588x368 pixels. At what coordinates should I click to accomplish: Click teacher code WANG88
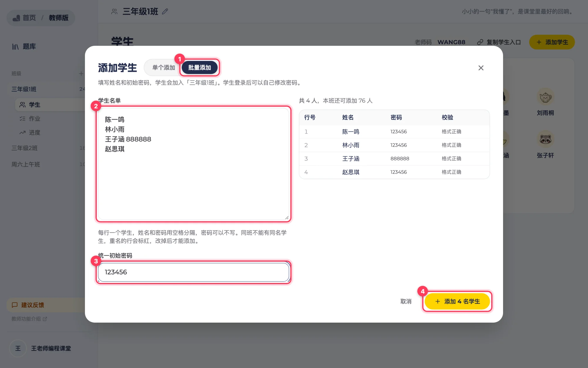[451, 42]
